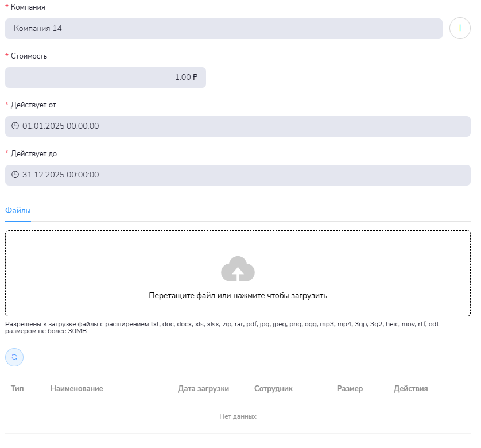Open the Компания 14 dropdown field
The height and width of the screenshot is (448, 481).
(223, 29)
